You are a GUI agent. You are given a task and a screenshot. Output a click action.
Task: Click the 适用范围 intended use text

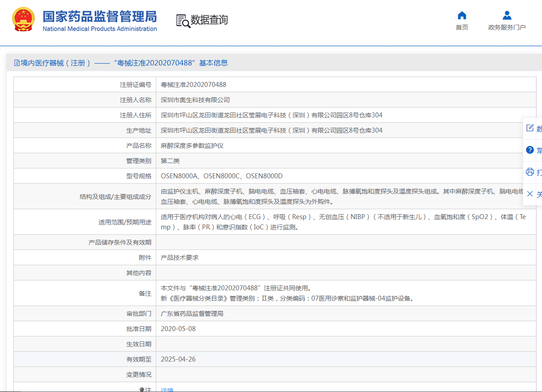(344, 222)
